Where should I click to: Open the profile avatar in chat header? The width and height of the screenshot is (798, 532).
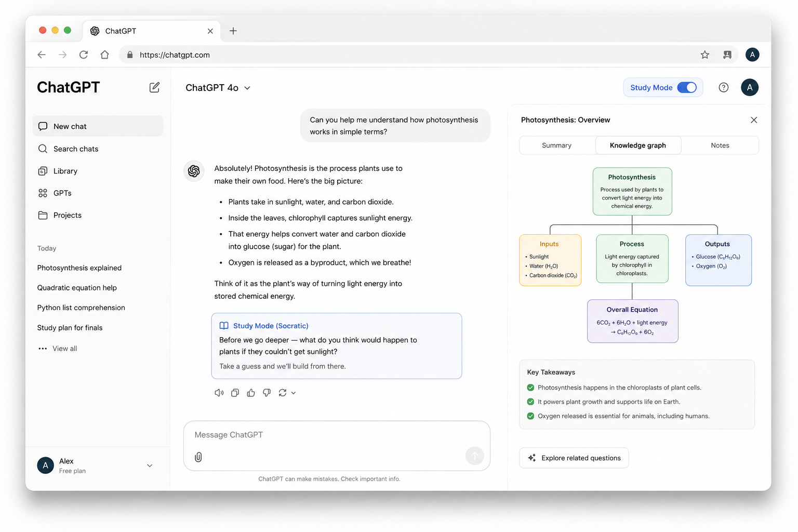pos(750,87)
